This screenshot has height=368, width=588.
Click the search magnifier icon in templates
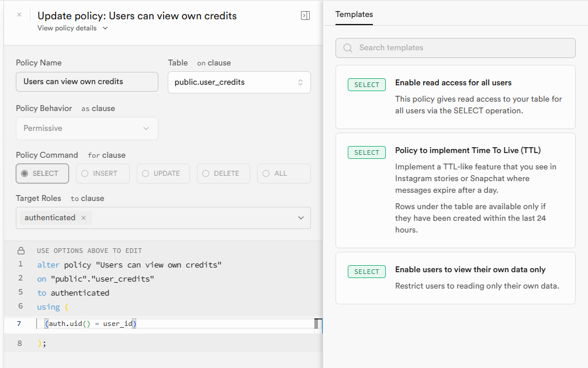(348, 48)
